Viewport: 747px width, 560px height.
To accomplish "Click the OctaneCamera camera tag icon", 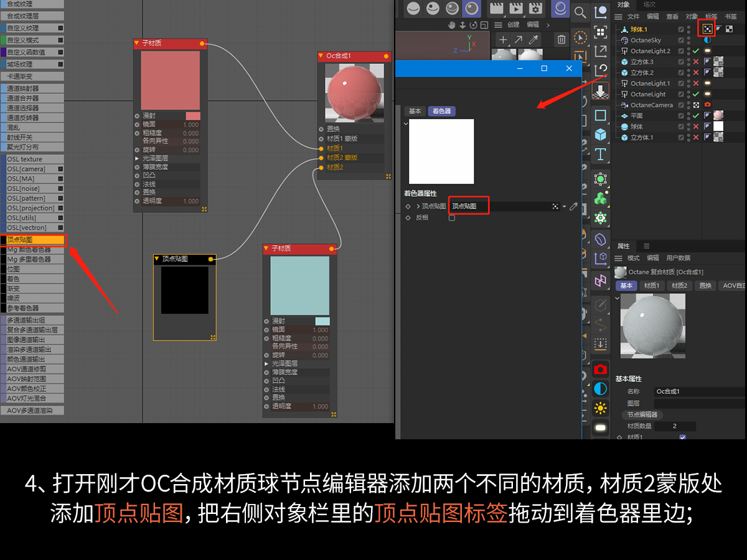I will click(x=708, y=105).
